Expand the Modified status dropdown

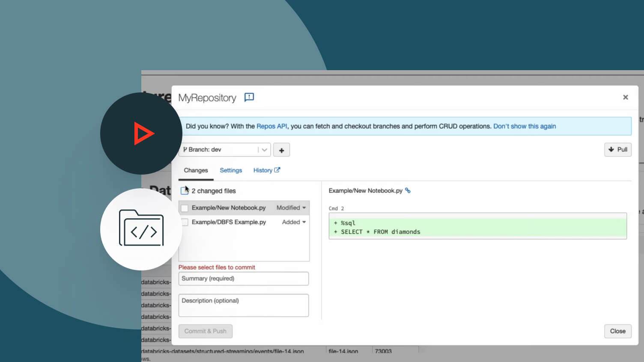click(x=291, y=208)
